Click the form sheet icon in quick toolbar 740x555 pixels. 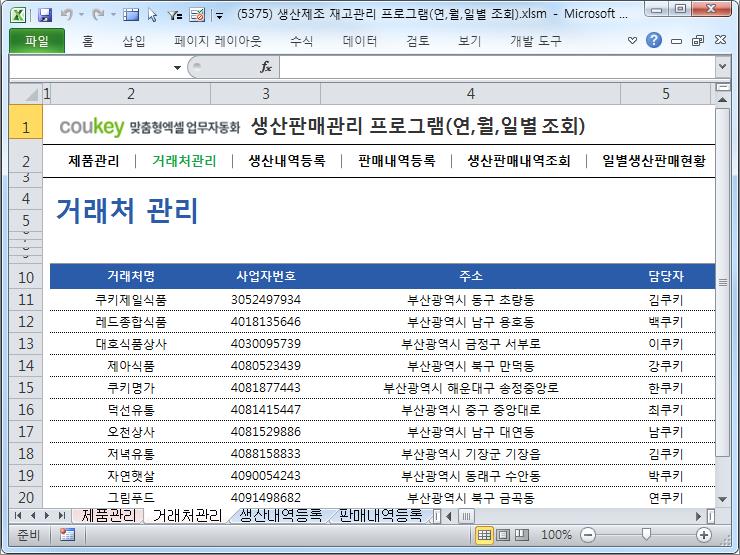coord(197,15)
